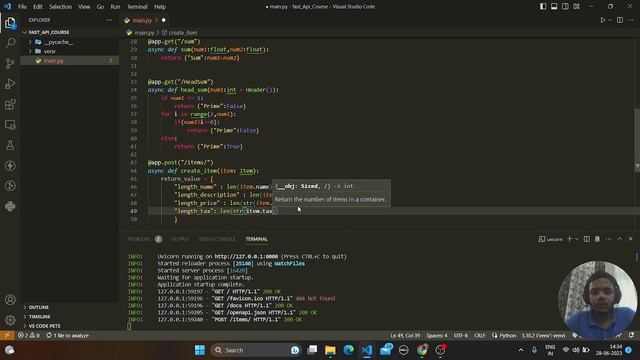Open Explorer Views and More Actions menu
This screenshot has width=640, height=360.
(x=109, y=20)
